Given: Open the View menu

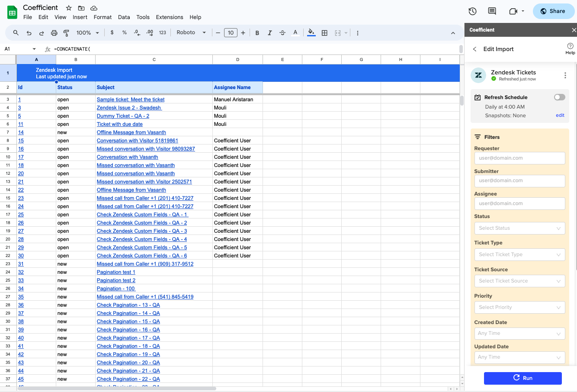Looking at the screenshot, I should click(x=60, y=17).
